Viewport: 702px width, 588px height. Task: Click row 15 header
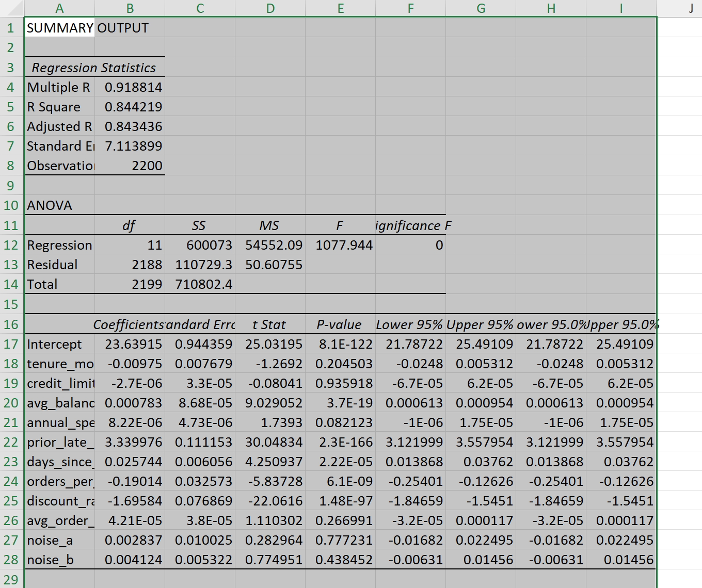(12, 304)
